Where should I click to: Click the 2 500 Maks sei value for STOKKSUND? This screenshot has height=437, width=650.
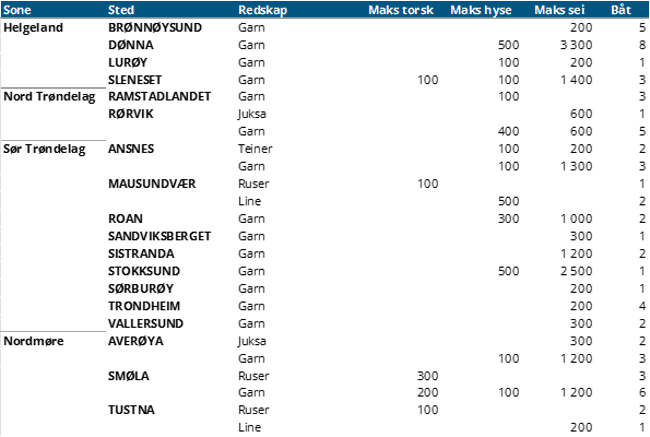coord(576,271)
